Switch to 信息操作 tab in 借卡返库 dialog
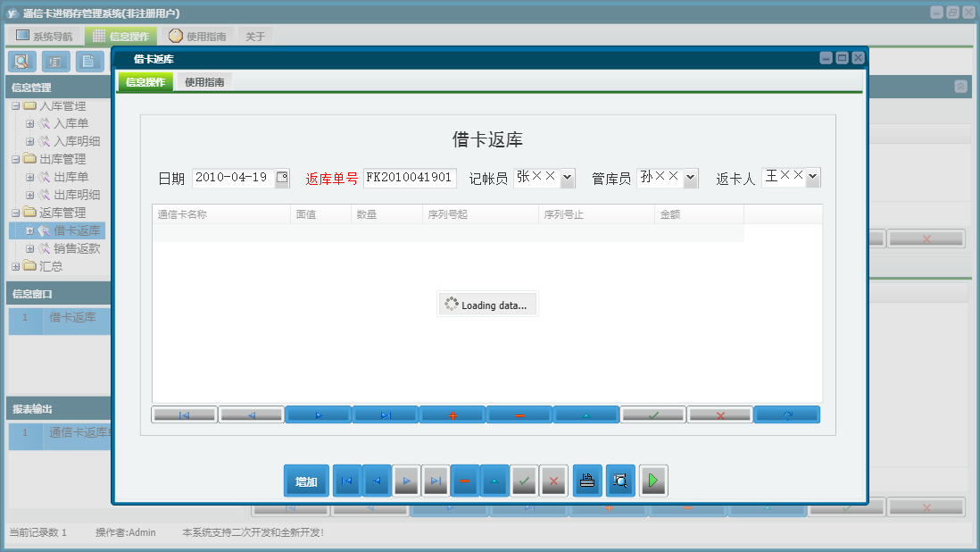Image resolution: width=980 pixels, height=552 pixels. click(x=145, y=82)
